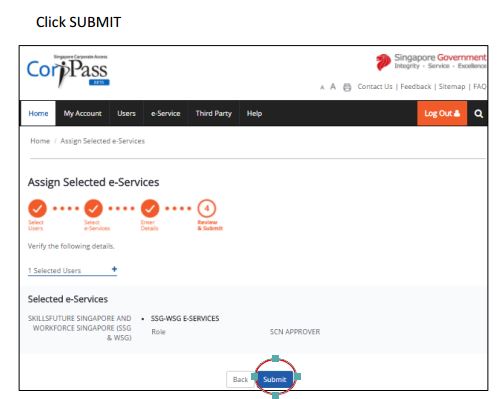Image resolution: width=504 pixels, height=399 pixels.
Task: Click the Back button
Action: (240, 379)
